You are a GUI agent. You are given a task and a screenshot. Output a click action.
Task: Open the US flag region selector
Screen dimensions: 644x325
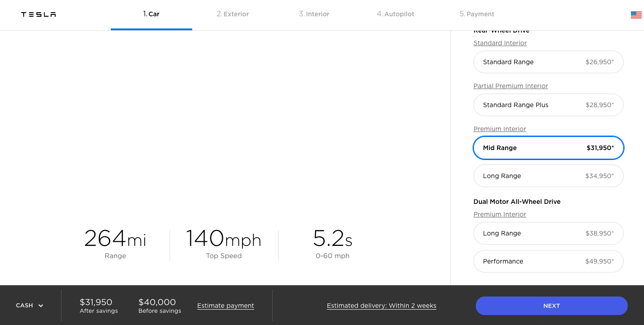(636, 15)
